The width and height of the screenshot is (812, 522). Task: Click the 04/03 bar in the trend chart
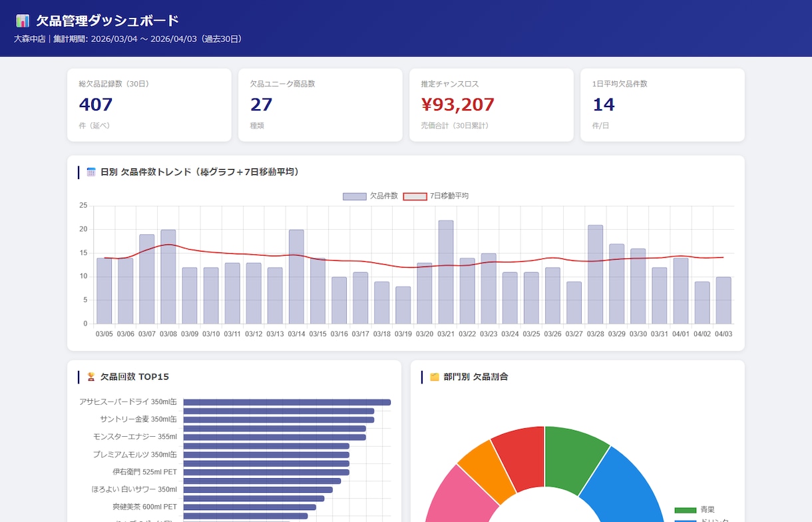pyautogui.click(x=723, y=300)
